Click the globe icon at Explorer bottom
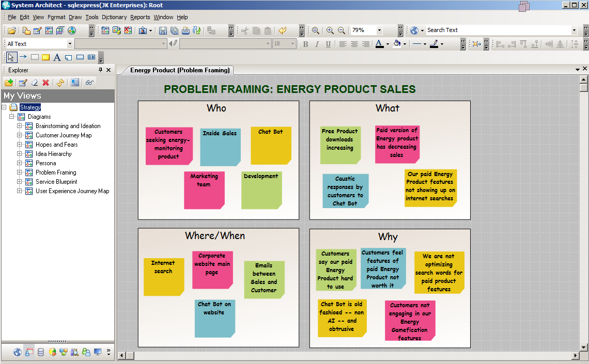The height and width of the screenshot is (364, 589). [x=17, y=352]
